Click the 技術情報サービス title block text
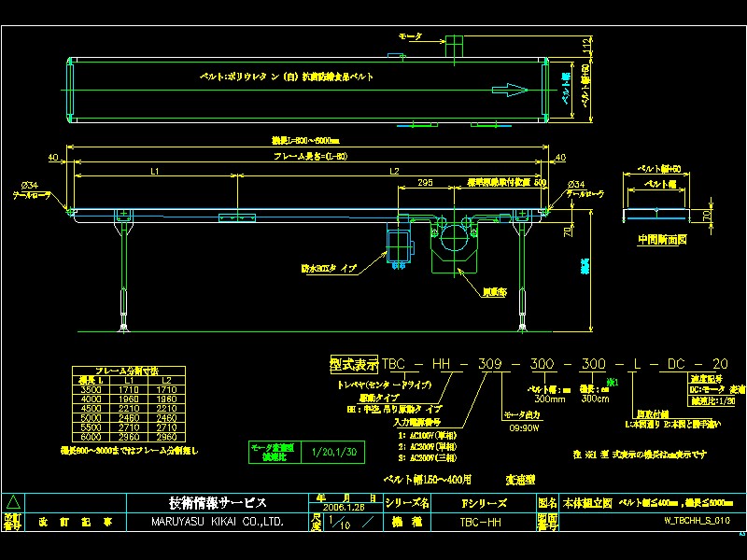The width and height of the screenshot is (747, 560). [x=218, y=503]
